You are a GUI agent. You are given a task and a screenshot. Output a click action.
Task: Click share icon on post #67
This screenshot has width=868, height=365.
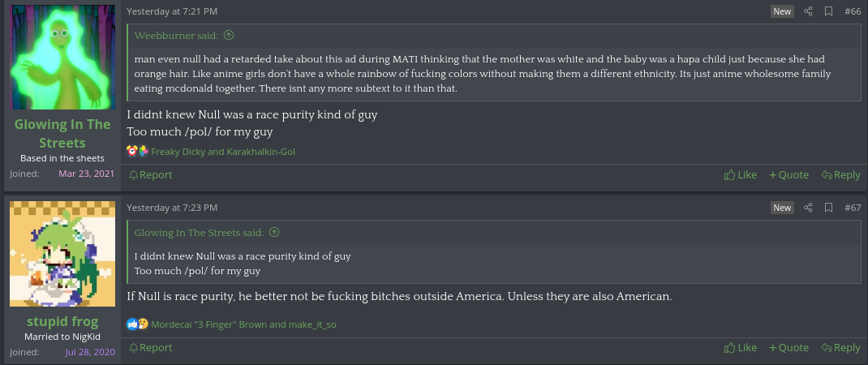pos(808,208)
